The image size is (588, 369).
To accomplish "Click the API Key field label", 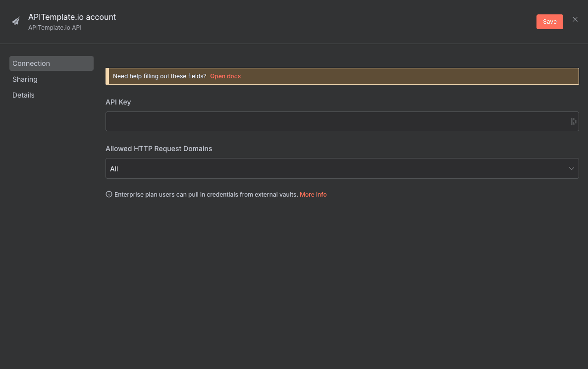I will (x=118, y=102).
